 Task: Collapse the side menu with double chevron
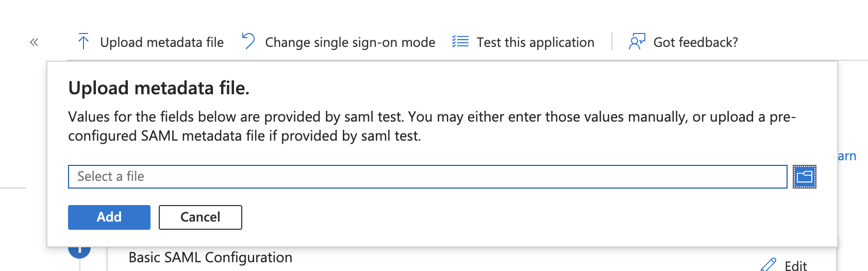point(34,42)
